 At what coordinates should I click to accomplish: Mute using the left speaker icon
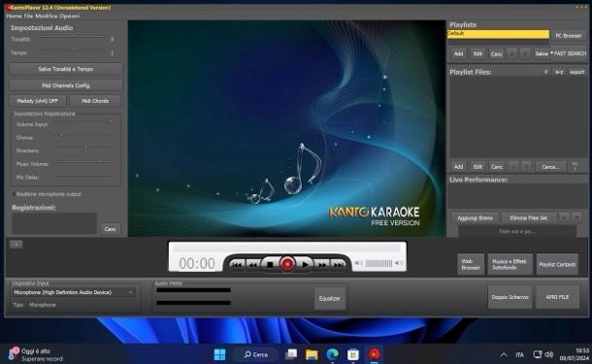click(359, 263)
